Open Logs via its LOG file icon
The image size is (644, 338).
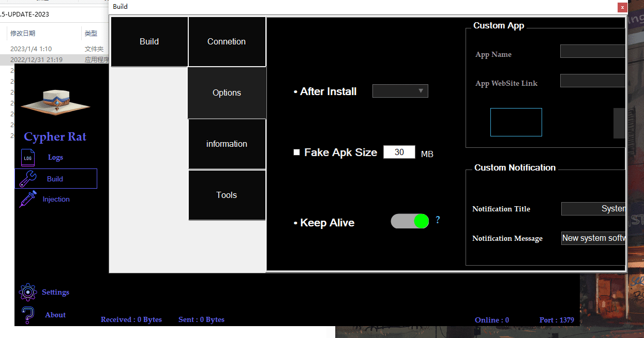pos(28,158)
